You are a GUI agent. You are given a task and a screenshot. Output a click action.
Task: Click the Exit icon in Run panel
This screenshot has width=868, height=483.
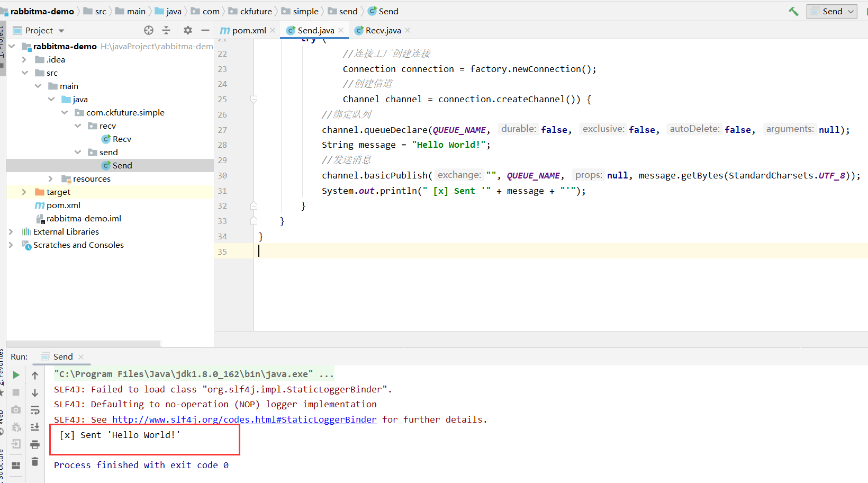(x=16, y=444)
